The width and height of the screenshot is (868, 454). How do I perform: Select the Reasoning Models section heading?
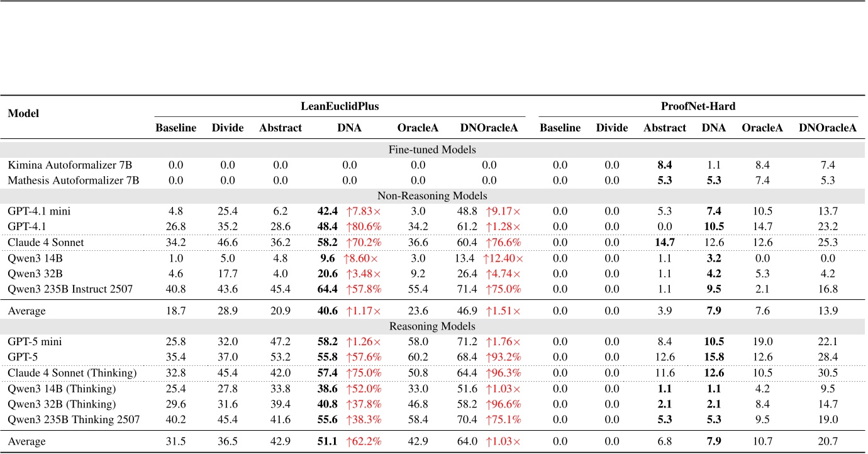coord(433,326)
